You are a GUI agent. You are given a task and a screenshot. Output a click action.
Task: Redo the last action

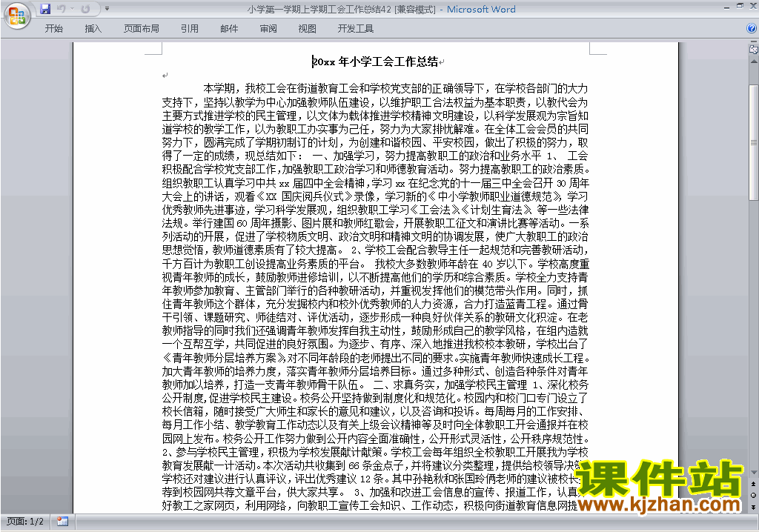86,9
